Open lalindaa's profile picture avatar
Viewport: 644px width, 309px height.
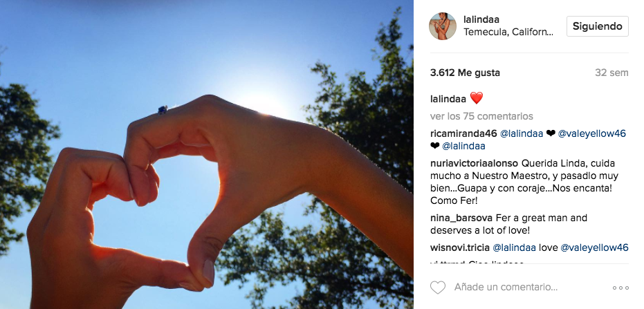443,26
